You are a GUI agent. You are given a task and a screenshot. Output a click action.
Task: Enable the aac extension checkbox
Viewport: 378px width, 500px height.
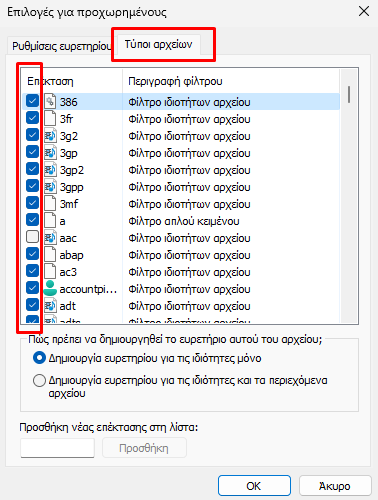pos(32,237)
